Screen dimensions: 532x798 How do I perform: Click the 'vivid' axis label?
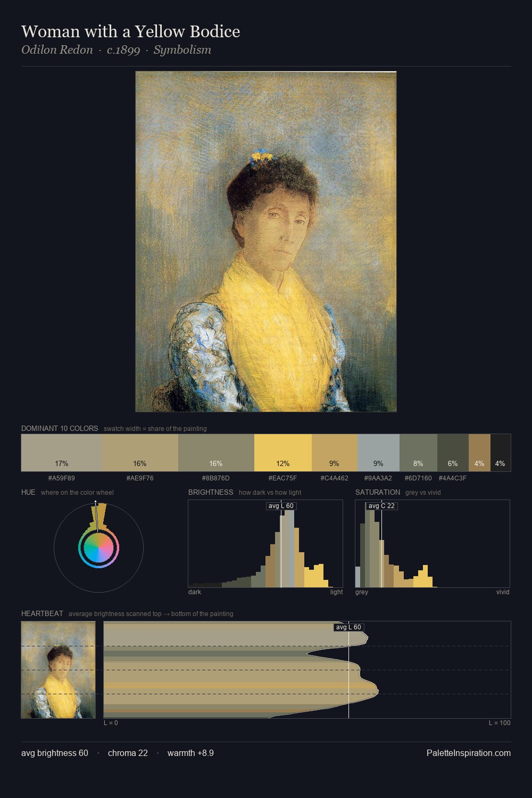coord(503,592)
